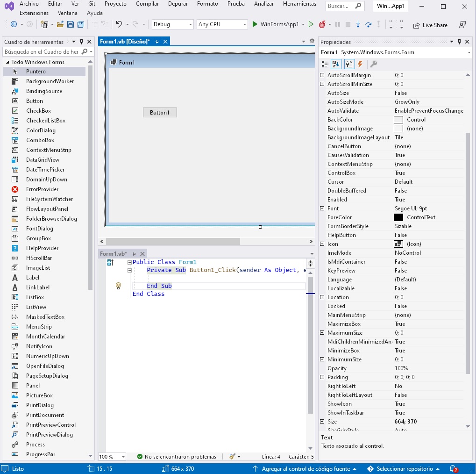
Task: Click the Open File folder icon
Action: 60,25
